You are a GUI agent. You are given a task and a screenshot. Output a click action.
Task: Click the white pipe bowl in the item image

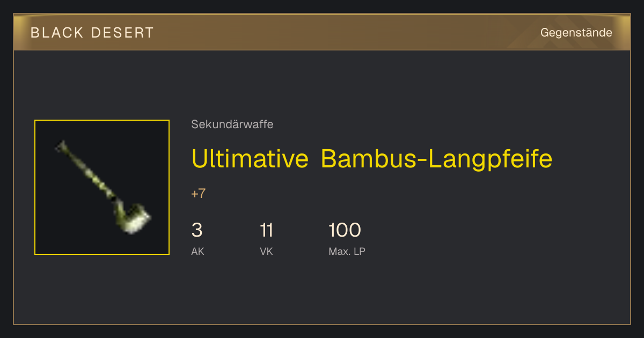[x=136, y=220]
